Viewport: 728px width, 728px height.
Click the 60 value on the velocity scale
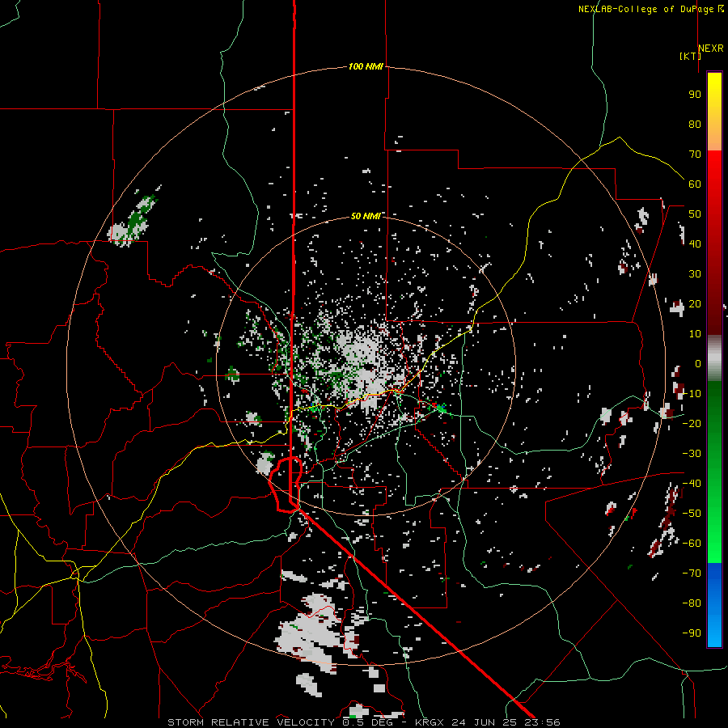point(695,184)
